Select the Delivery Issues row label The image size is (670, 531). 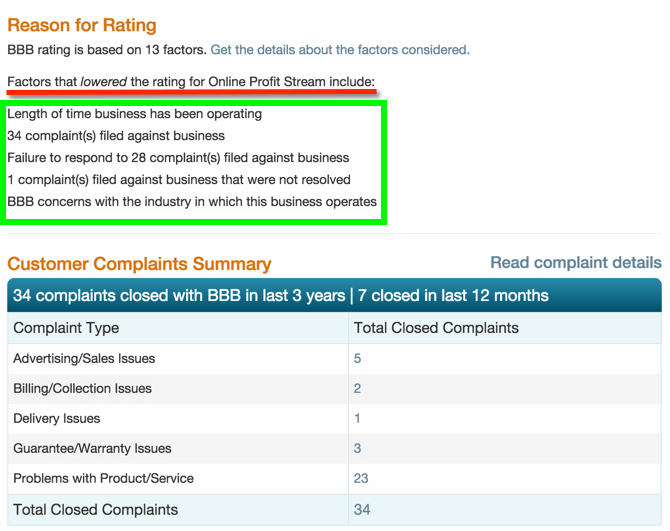(57, 418)
